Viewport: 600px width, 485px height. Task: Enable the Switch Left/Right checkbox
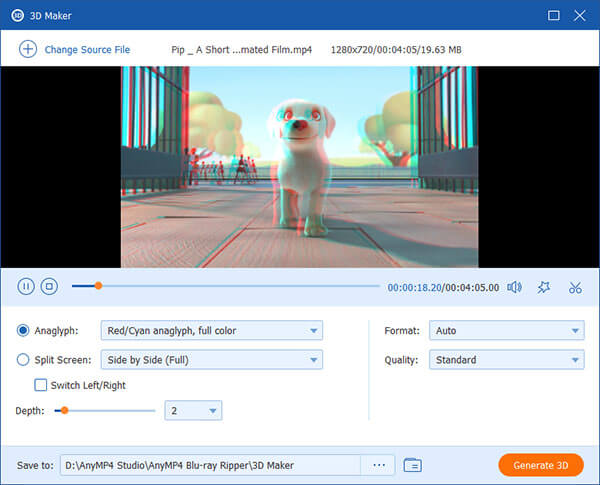coord(41,385)
